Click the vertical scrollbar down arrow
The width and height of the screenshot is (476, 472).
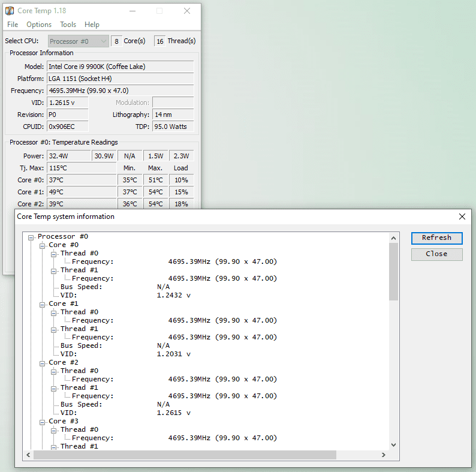(x=393, y=445)
